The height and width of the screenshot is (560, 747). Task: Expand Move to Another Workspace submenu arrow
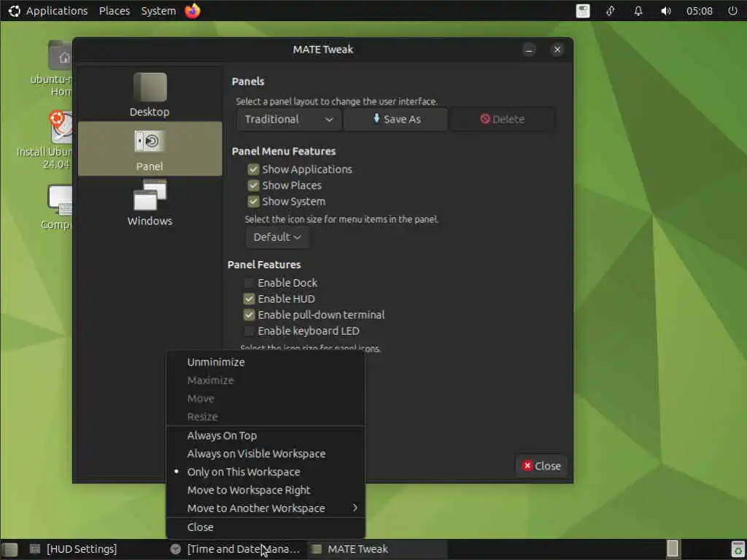pyautogui.click(x=355, y=508)
